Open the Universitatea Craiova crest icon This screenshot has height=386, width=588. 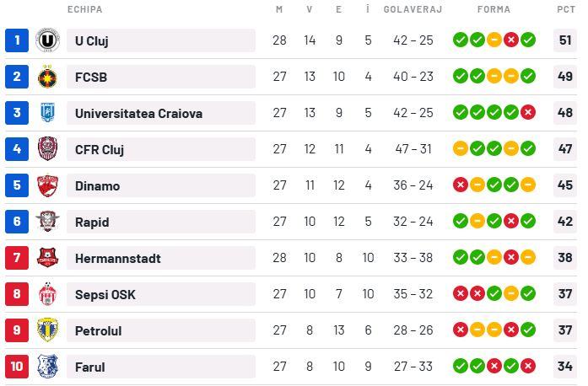[48, 113]
